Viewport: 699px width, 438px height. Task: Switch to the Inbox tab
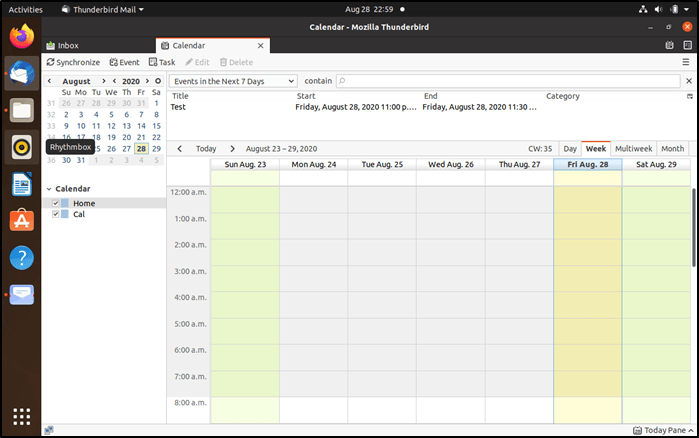pyautogui.click(x=99, y=45)
